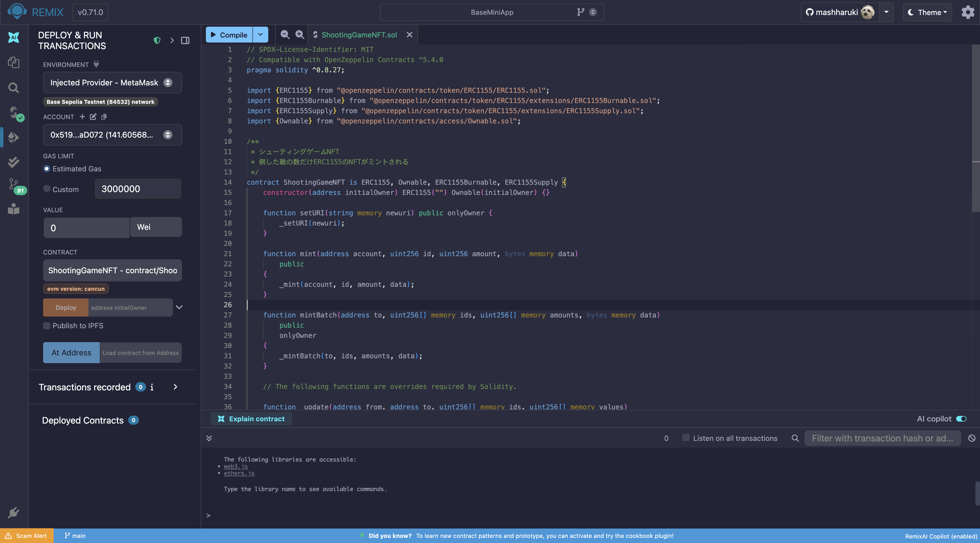Switch to the ShootingGameNFT.sol tab

(359, 35)
